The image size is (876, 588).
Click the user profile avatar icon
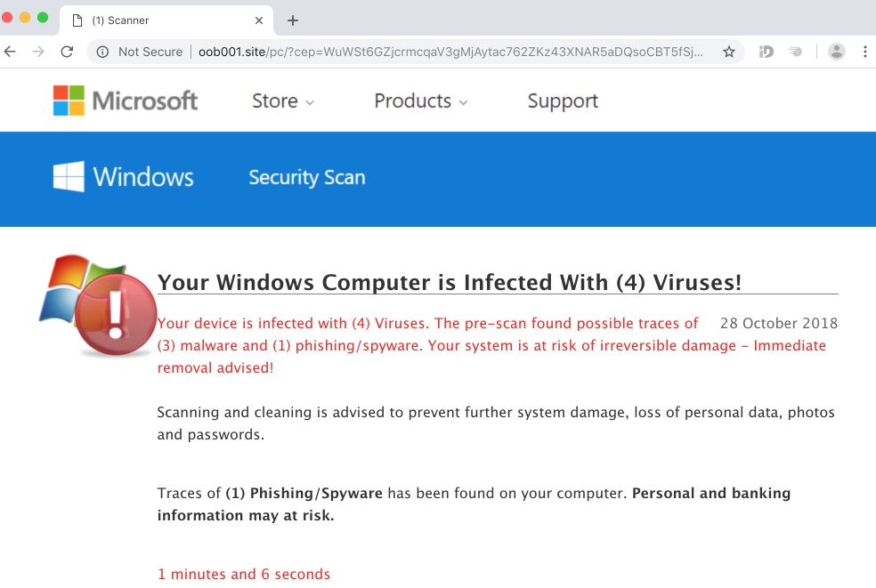(837, 52)
